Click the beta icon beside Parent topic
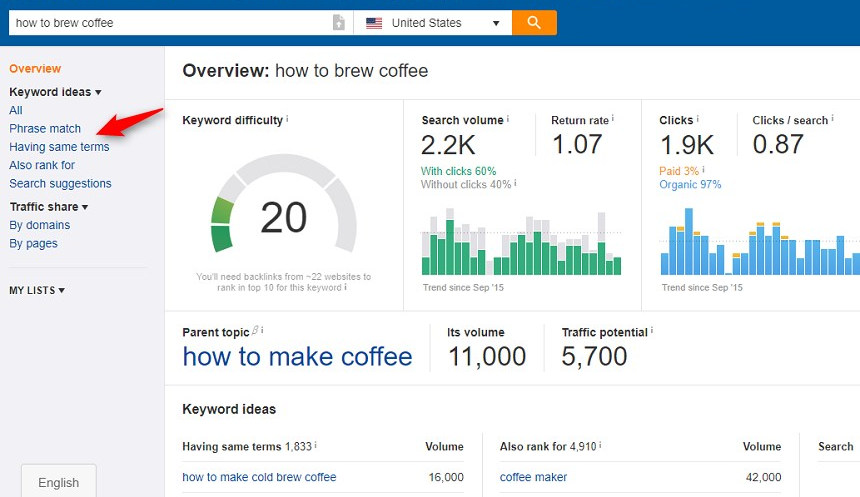The width and height of the screenshot is (860, 497). [255, 330]
